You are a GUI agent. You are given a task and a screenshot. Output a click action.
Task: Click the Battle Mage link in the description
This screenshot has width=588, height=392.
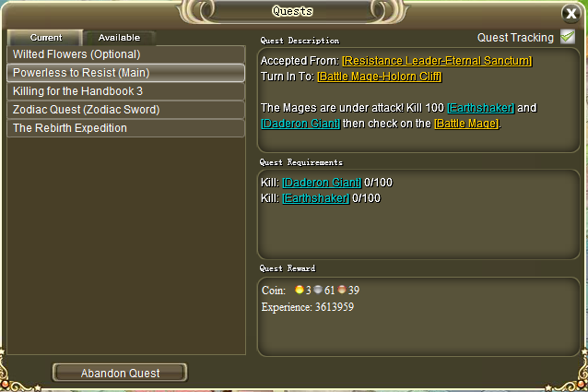[x=466, y=124]
